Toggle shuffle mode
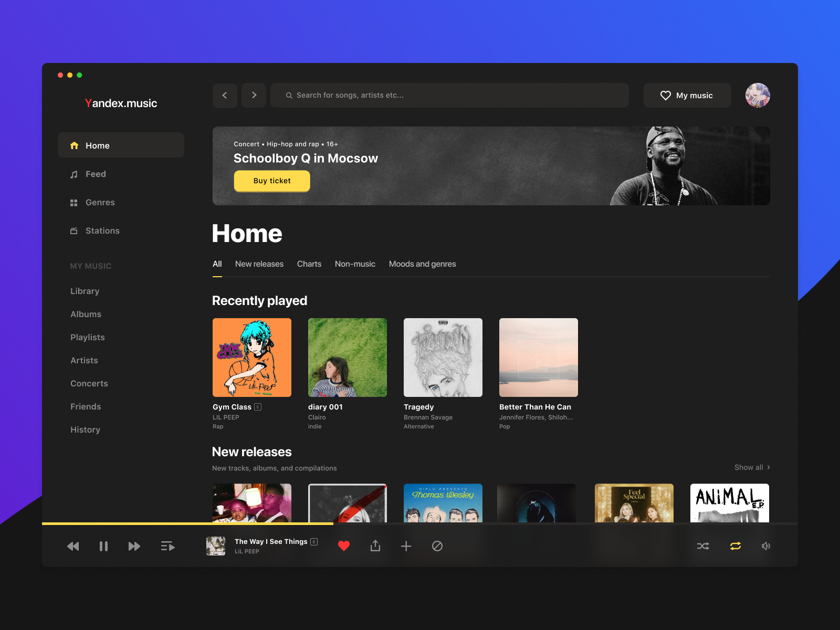 tap(703, 546)
